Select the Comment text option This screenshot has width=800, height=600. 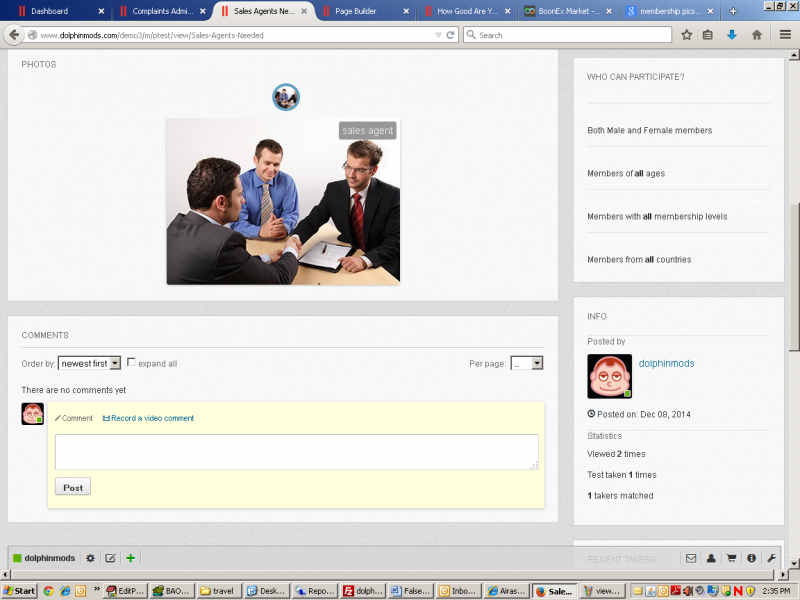pos(74,418)
